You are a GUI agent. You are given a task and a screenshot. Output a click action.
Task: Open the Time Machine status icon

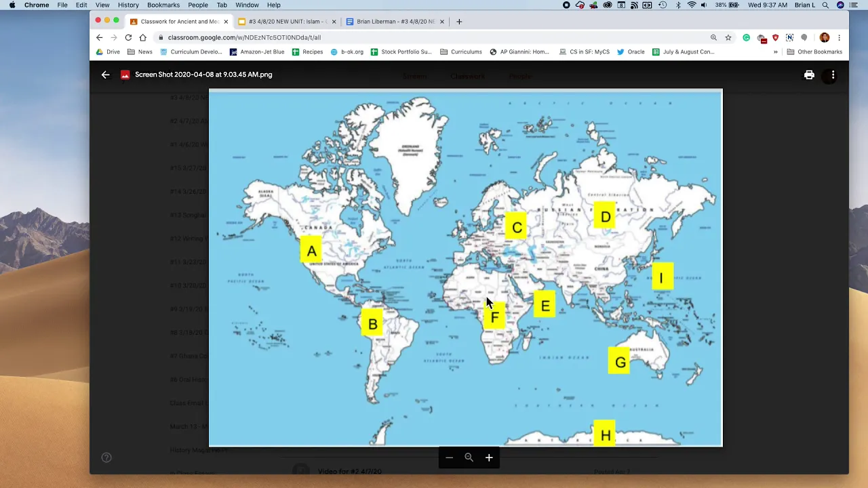pyautogui.click(x=663, y=5)
